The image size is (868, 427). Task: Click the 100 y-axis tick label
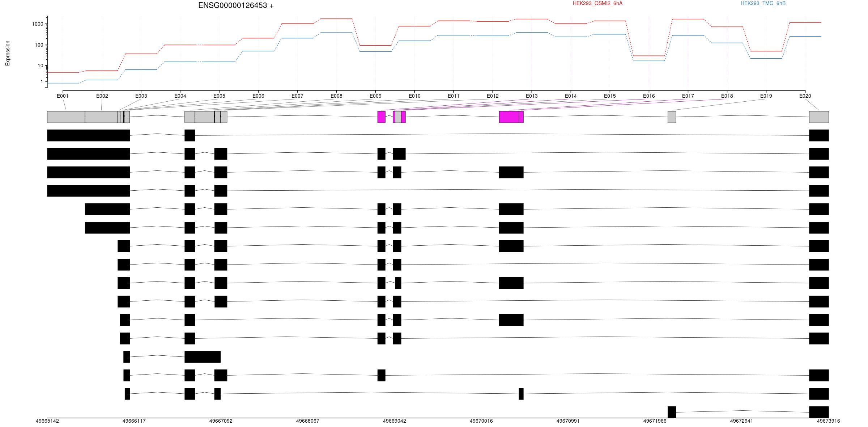tap(39, 45)
